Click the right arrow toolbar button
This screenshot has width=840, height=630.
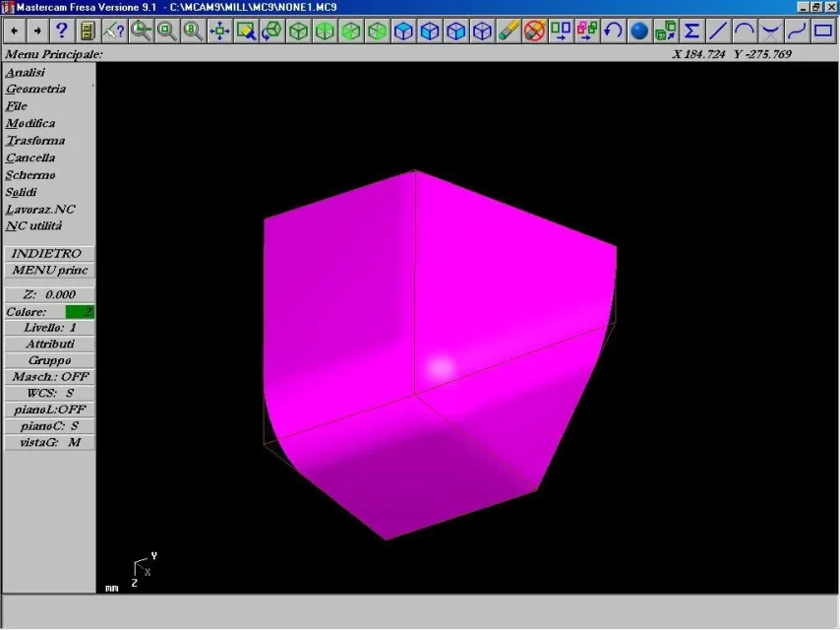coord(37,31)
